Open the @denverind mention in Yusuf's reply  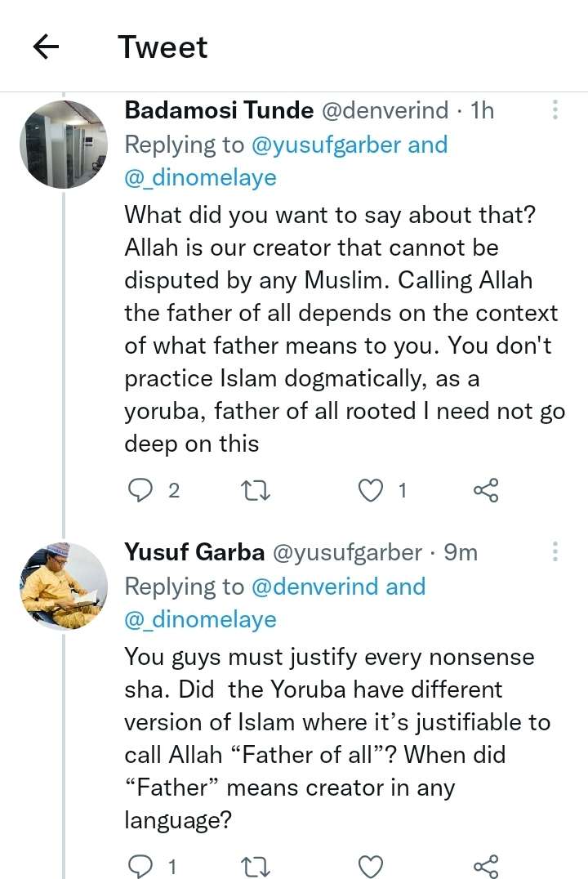point(315,587)
